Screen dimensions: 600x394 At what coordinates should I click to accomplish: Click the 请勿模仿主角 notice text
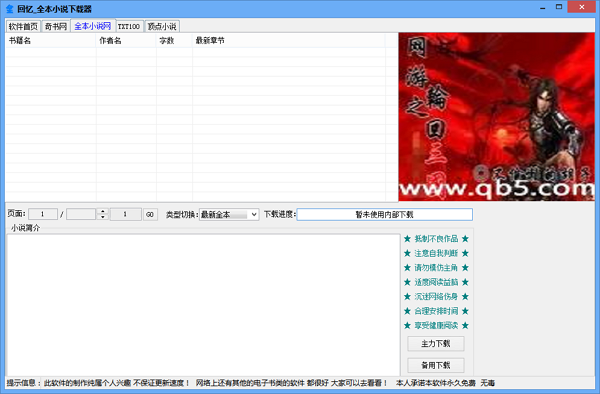[436, 268]
